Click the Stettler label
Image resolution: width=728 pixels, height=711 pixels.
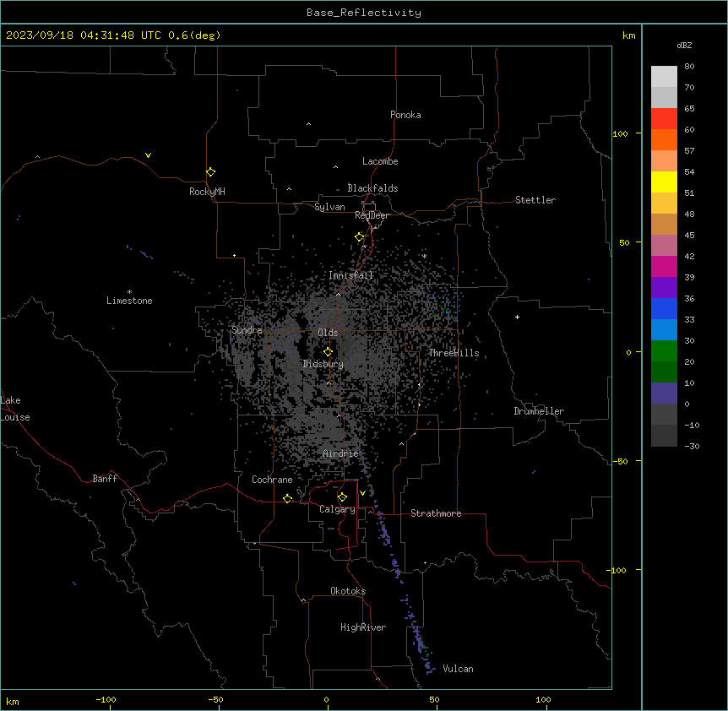coord(535,200)
